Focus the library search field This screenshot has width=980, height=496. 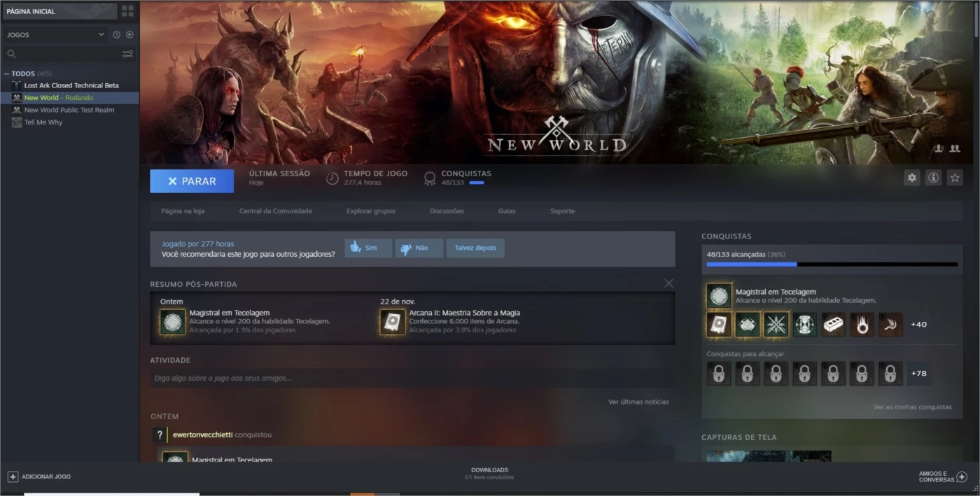tap(63, 54)
